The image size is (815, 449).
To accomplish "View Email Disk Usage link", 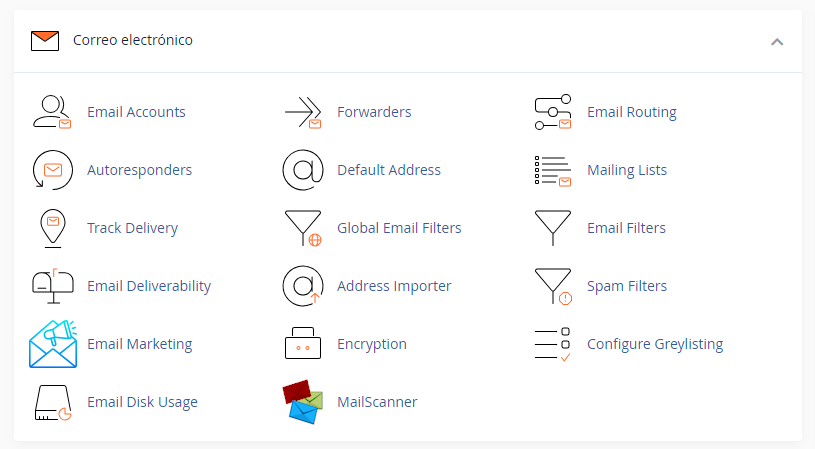I will [142, 402].
